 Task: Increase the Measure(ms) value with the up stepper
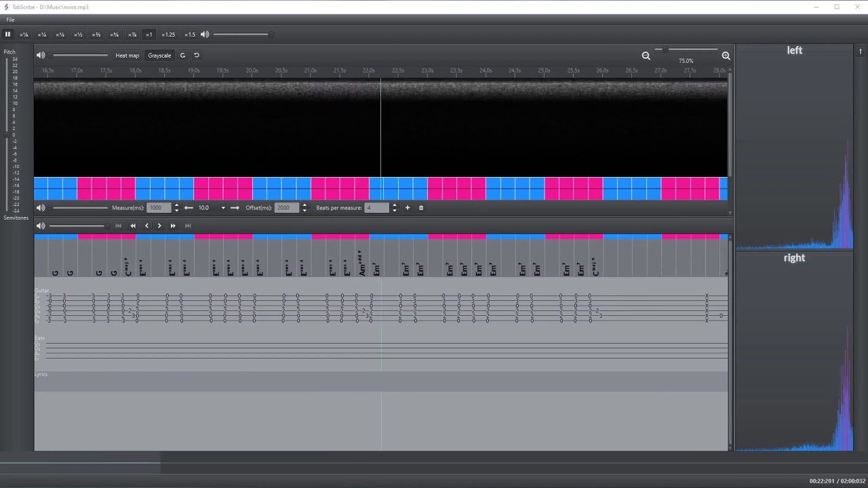click(x=176, y=205)
